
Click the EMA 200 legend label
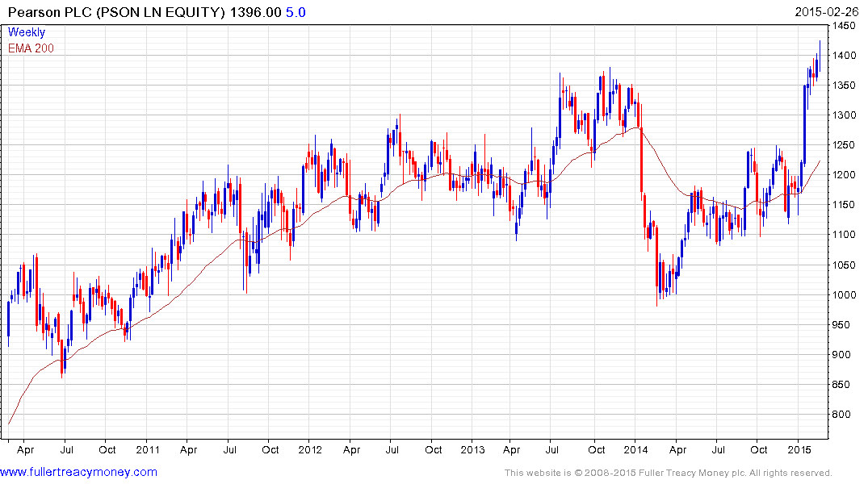(x=31, y=48)
